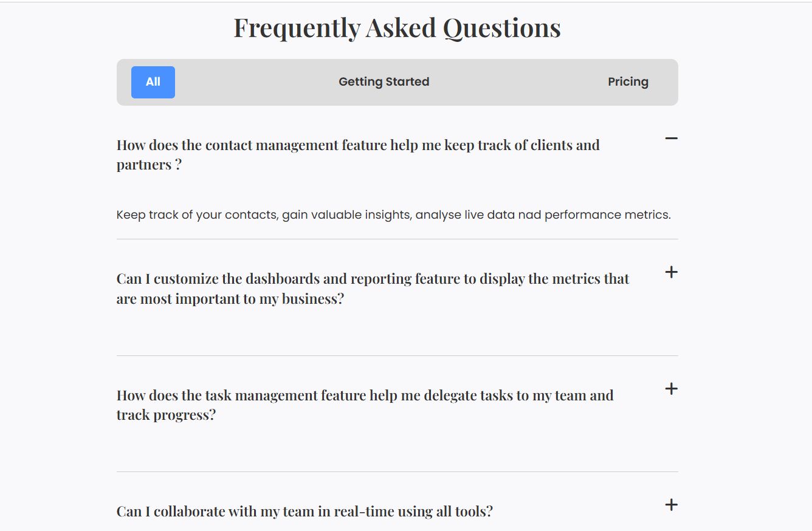Viewport: 812px width, 531px height.
Task: Expand the customize dashboards and reporting question
Action: click(372, 289)
